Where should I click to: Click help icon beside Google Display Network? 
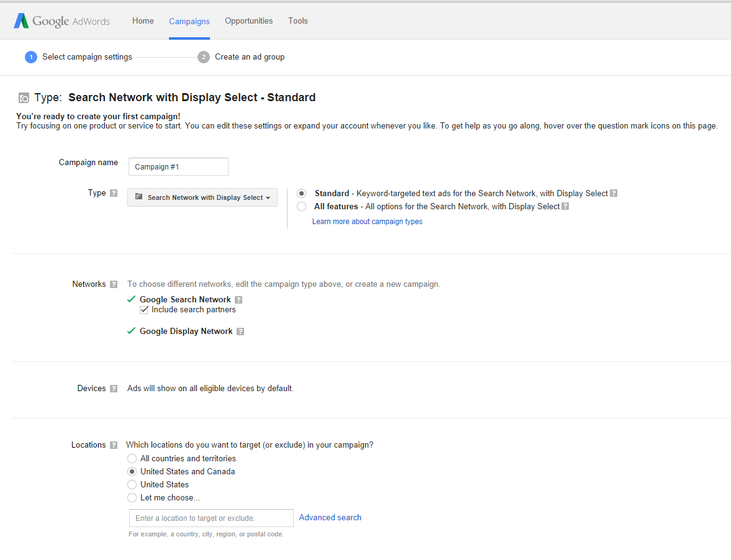tap(240, 332)
